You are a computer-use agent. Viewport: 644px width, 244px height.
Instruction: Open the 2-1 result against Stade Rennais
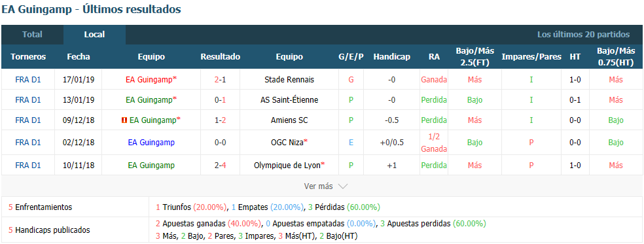(220, 79)
